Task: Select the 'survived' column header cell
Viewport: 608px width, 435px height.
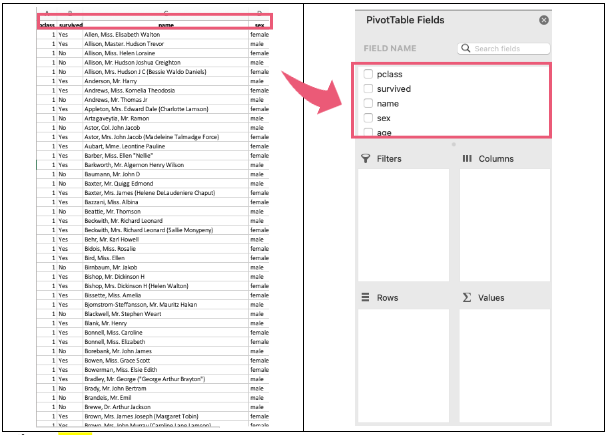Action: pyautogui.click(x=71, y=23)
